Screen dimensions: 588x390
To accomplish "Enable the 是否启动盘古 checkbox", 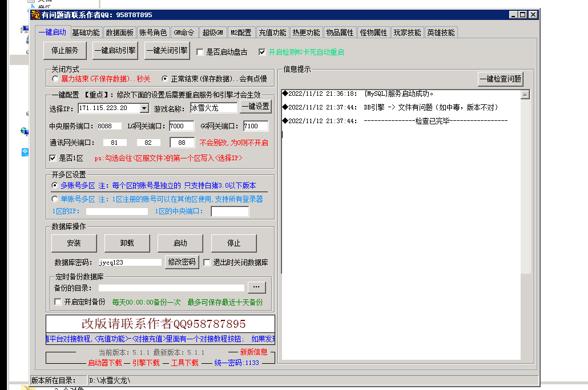I will [x=200, y=52].
